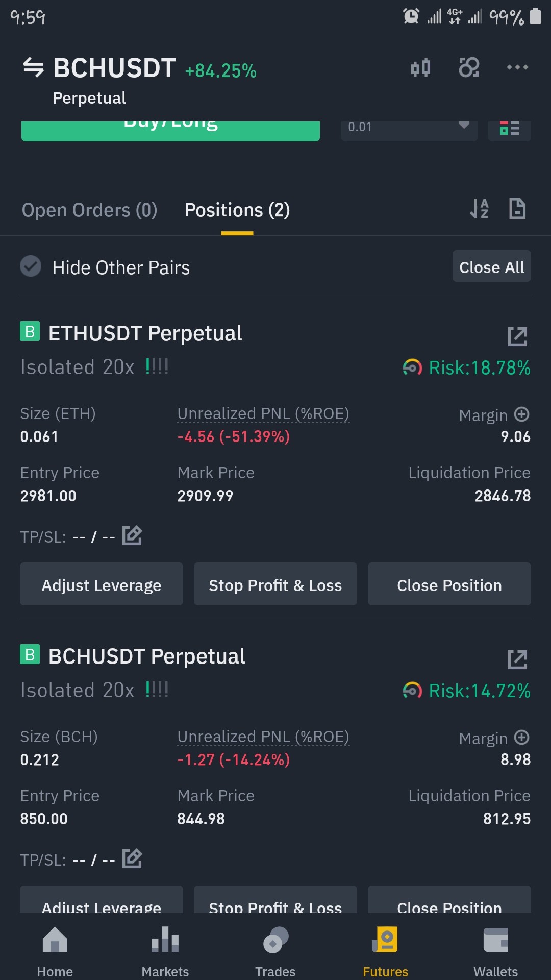This screenshot has height=980, width=551.
Task: Switch to the Open Orders (0) tab
Action: pos(89,210)
